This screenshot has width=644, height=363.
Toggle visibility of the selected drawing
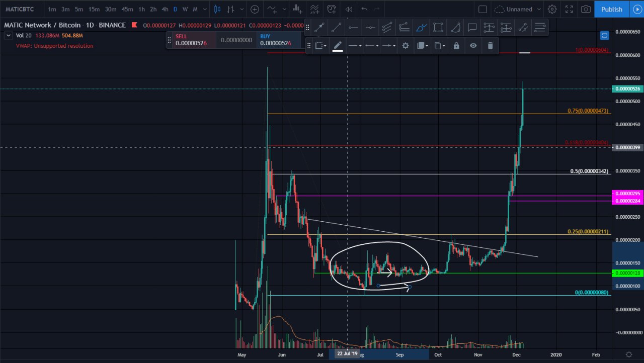473,46
